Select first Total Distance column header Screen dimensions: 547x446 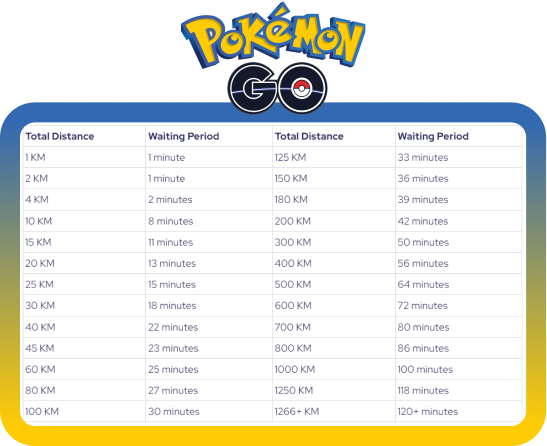pos(60,136)
